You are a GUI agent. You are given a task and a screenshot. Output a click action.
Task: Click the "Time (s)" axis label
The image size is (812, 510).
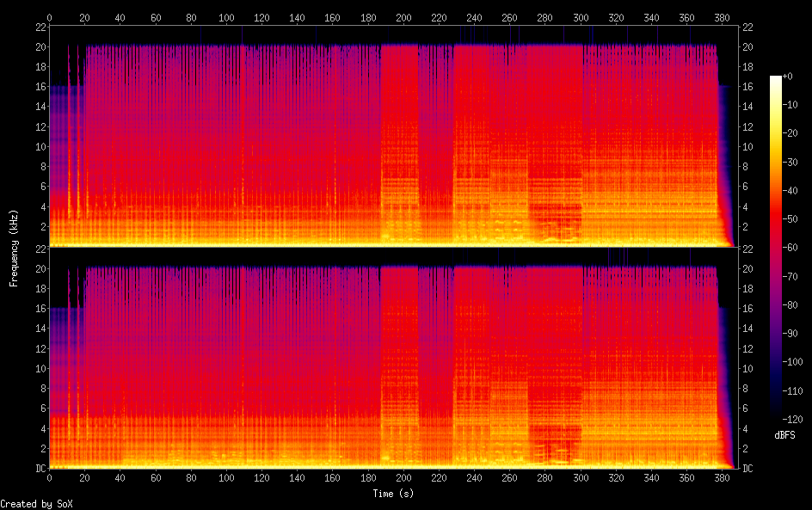393,494
